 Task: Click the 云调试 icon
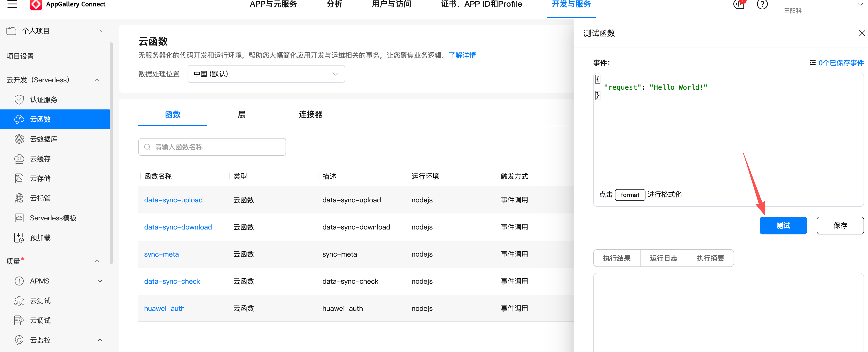coord(19,320)
